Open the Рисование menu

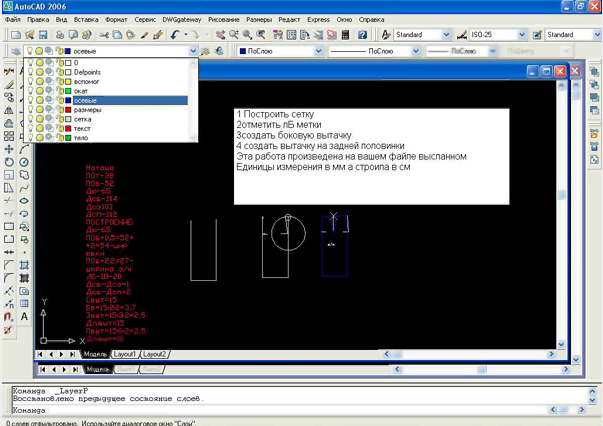[x=223, y=19]
